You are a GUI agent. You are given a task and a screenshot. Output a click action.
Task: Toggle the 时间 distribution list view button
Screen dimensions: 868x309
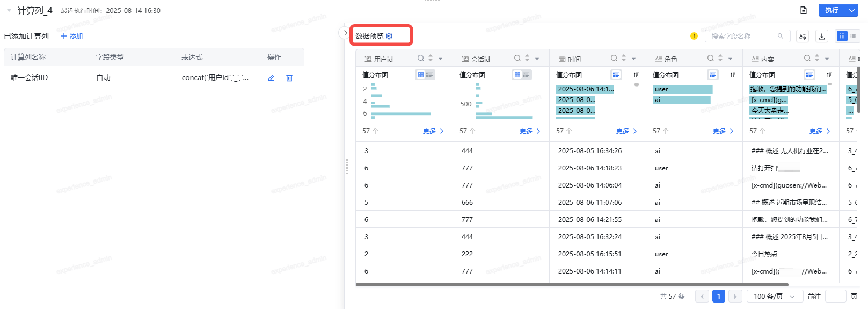coord(616,75)
